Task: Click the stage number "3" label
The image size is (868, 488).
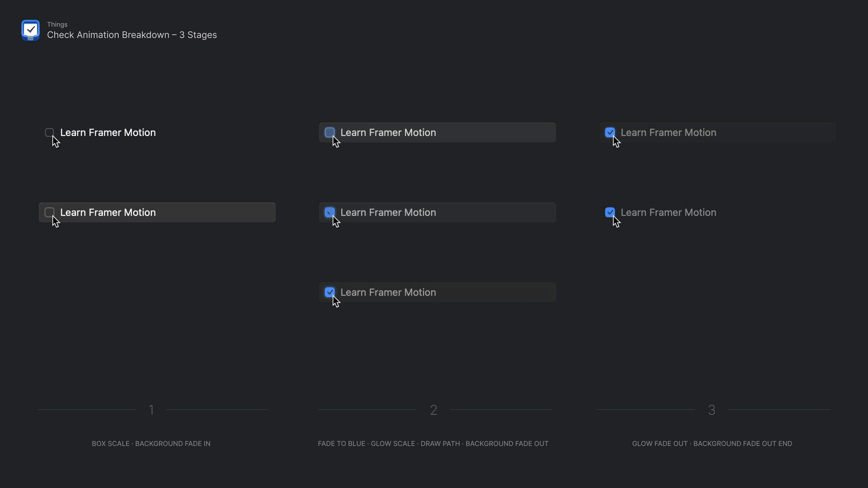Action: pos(712,410)
